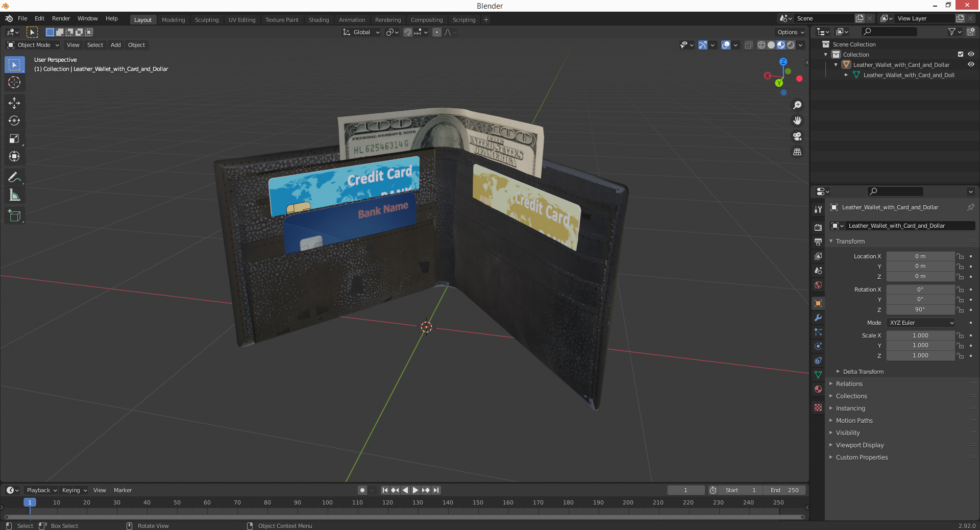Expand the Viewport Display panel
Viewport: 980px width, 530px height.
point(860,445)
